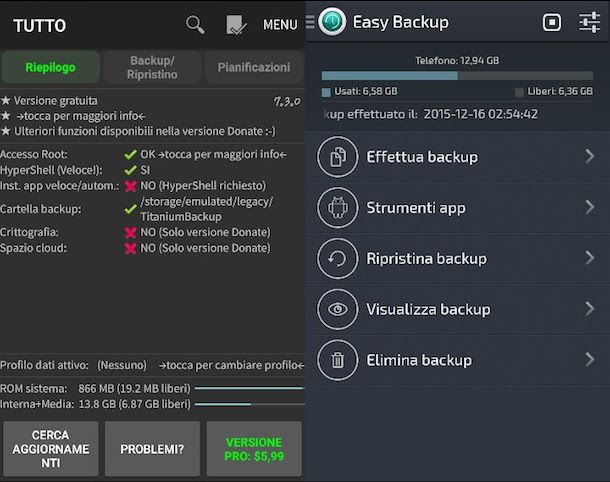Tap the version number 7.3.0
Image resolution: width=610 pixels, height=482 pixels.
pyautogui.click(x=287, y=102)
